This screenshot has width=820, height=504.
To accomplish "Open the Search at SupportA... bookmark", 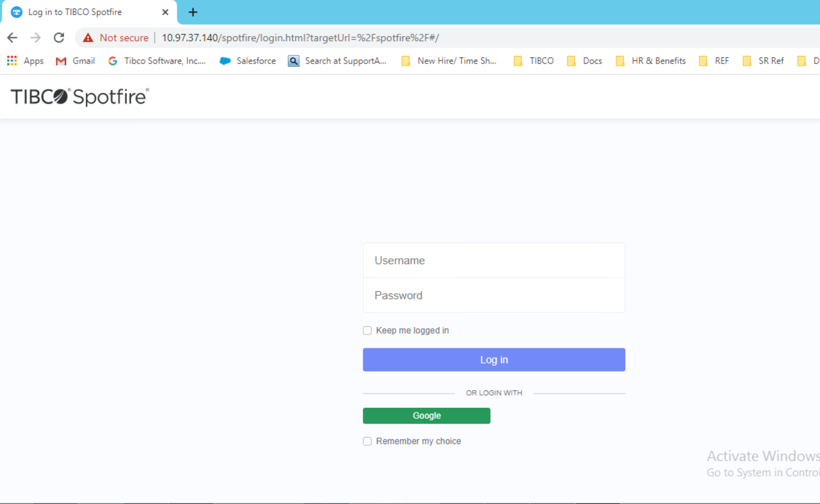I will point(337,61).
